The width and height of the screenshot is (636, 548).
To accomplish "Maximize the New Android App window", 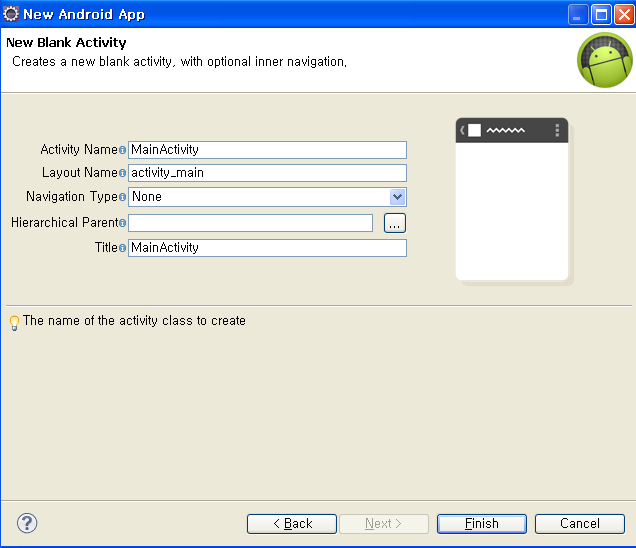I will coord(601,15).
